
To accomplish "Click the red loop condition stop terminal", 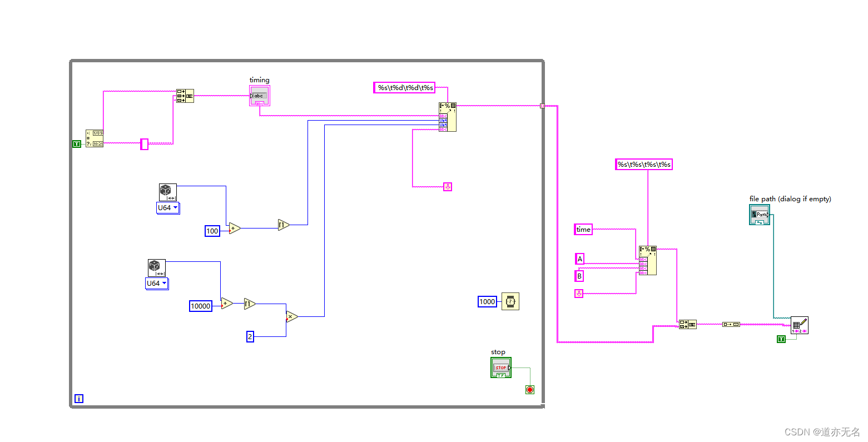I will click(x=529, y=390).
